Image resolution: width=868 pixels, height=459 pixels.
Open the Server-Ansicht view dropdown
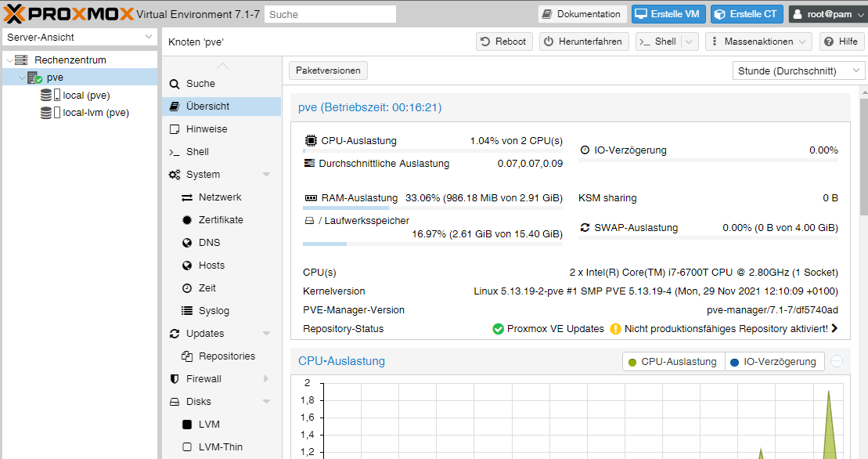tap(80, 37)
